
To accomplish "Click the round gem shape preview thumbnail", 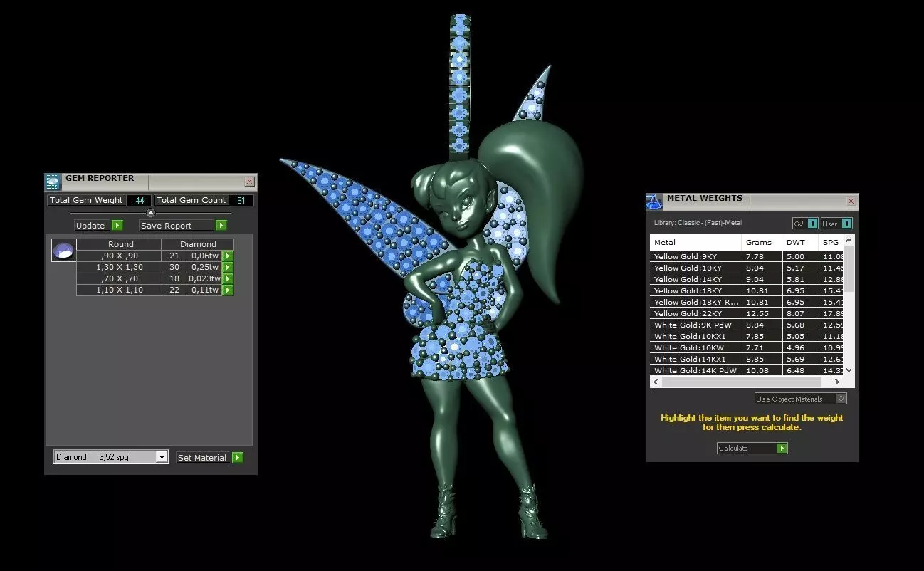I will [x=63, y=251].
